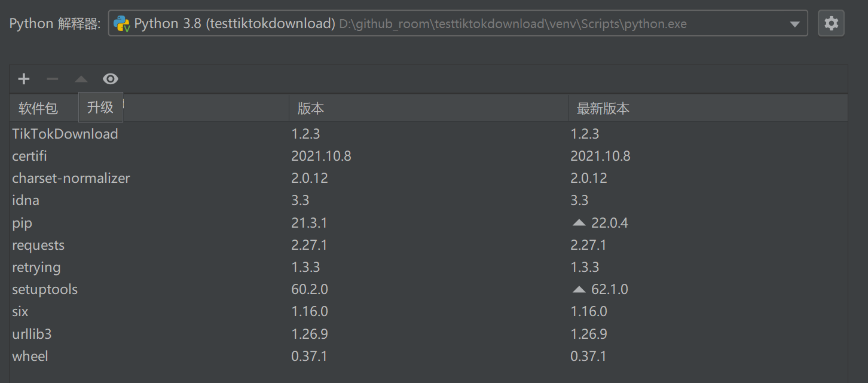Select the TikTokDownload package row
The image size is (868, 383).
pos(65,133)
